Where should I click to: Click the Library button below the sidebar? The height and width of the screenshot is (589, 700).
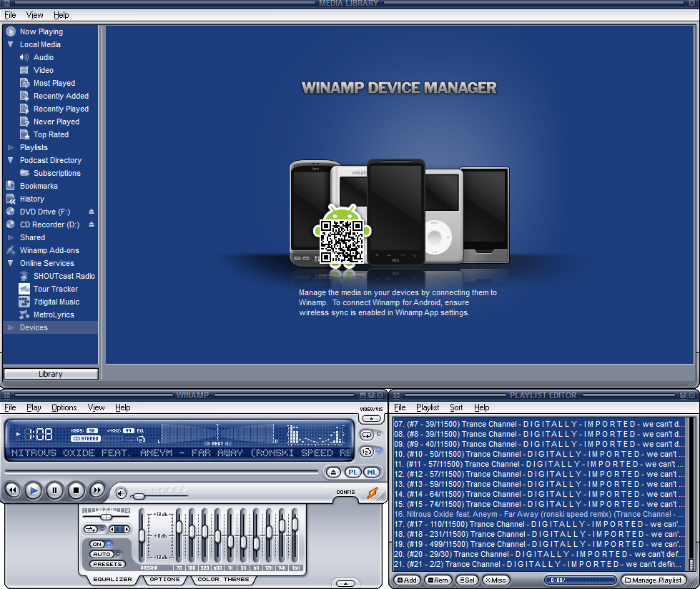tap(50, 373)
